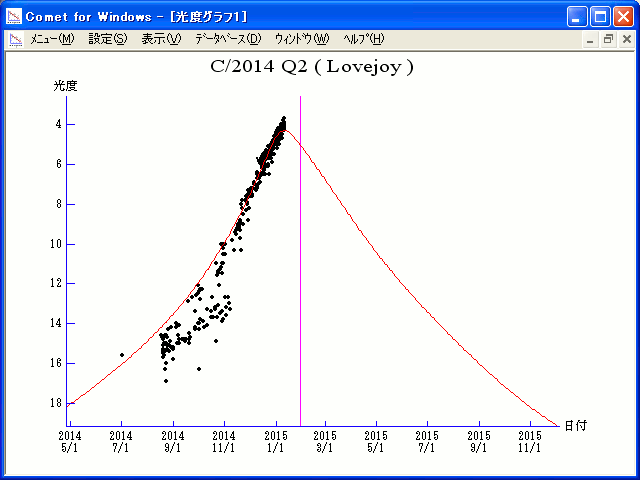This screenshot has height=480, width=640.
Task: Click the 日付 date axis label
Action: tap(575, 425)
